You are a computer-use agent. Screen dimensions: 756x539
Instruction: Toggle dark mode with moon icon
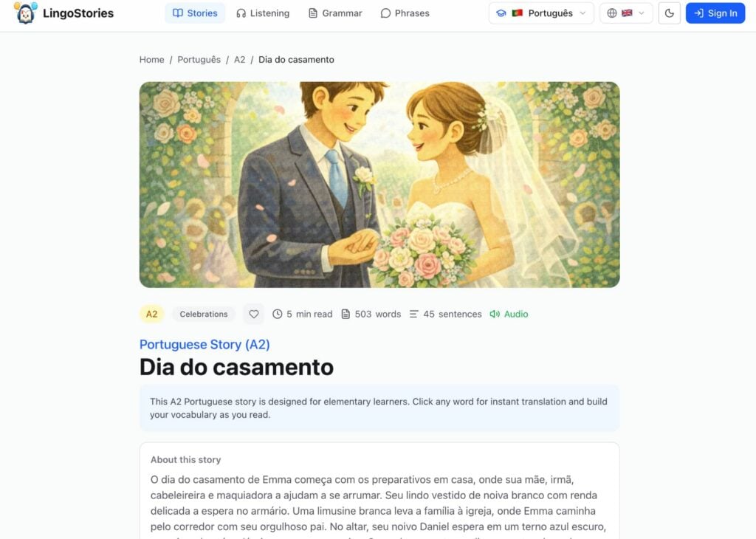click(x=669, y=13)
